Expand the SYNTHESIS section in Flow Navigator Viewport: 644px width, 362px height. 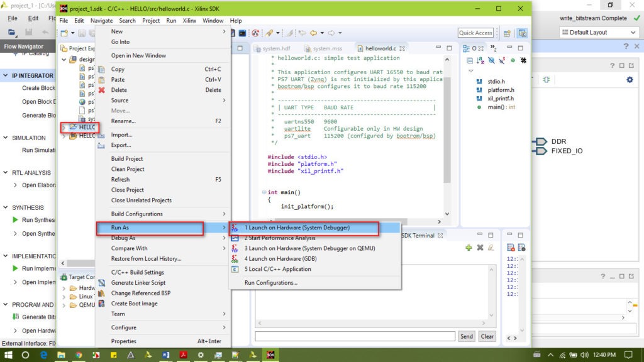click(x=6, y=207)
